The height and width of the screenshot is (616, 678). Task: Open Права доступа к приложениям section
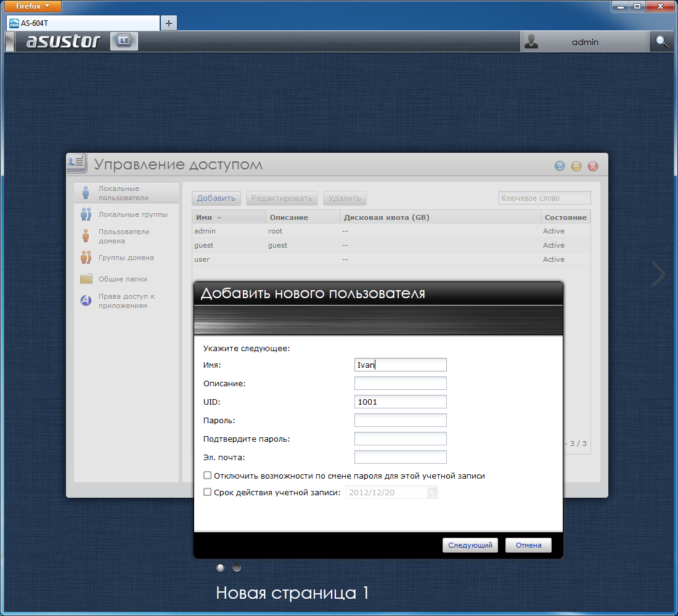tap(126, 301)
